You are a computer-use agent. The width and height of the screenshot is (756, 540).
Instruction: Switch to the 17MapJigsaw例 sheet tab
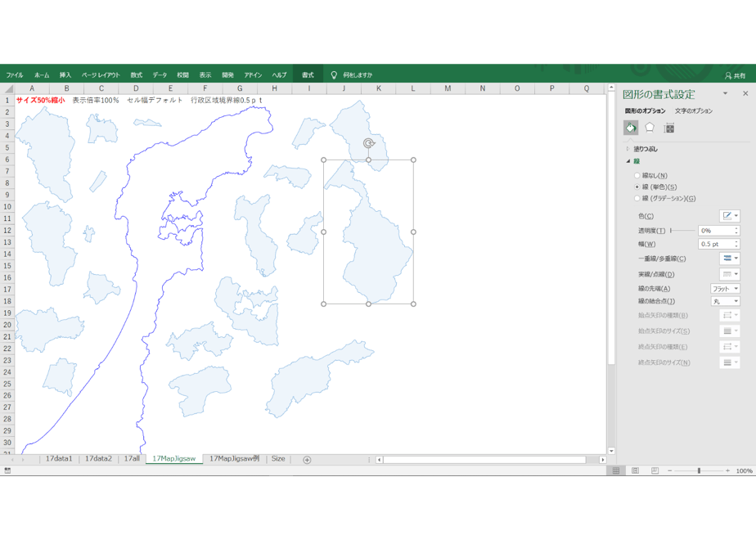tap(234, 458)
